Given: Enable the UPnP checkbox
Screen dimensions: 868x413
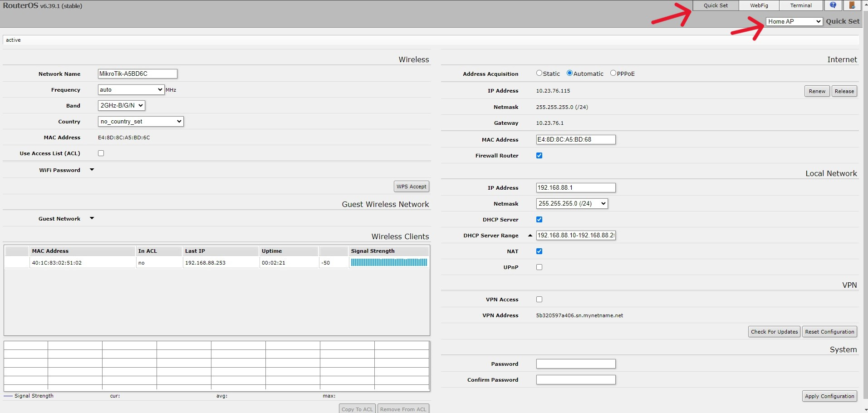Looking at the screenshot, I should click(539, 267).
